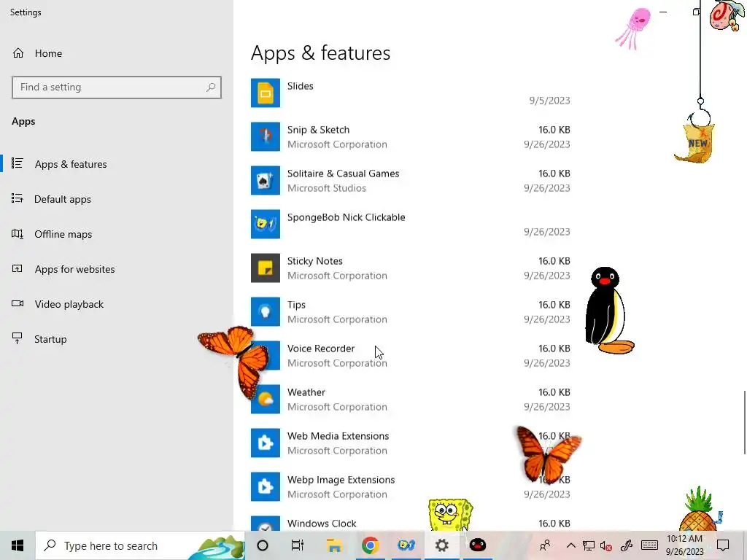The width and height of the screenshot is (747, 560).
Task: Open Default apps section
Action: 117,199
